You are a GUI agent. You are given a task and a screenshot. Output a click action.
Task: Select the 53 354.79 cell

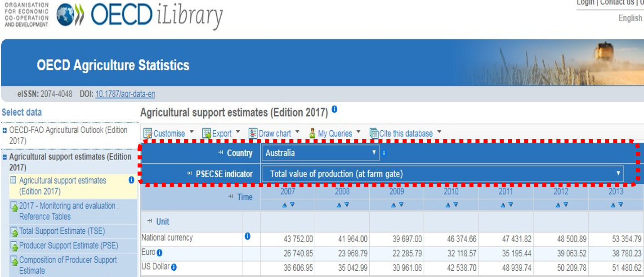616,239
